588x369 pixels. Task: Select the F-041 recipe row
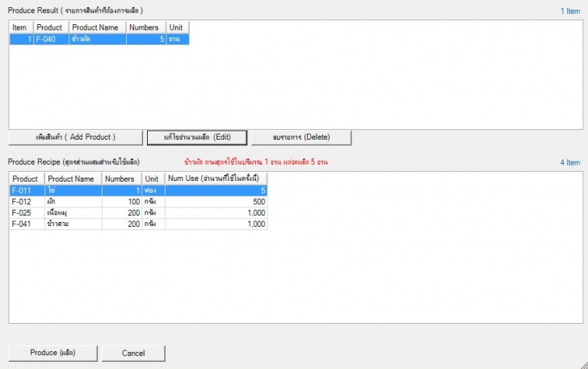[138, 224]
